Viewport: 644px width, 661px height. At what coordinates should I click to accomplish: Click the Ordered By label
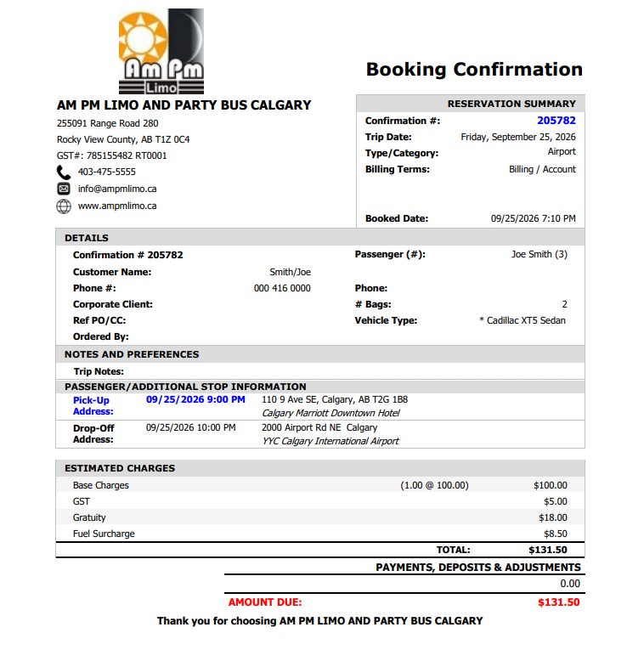pos(101,336)
